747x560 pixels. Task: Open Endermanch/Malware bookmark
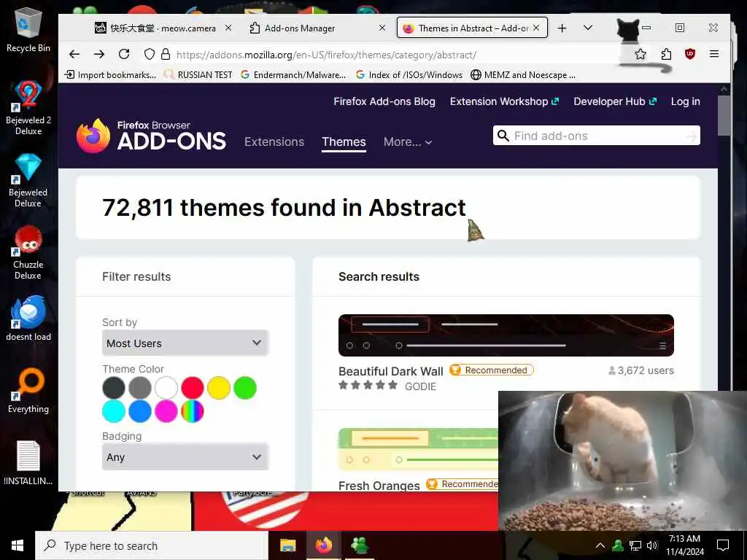(x=293, y=75)
